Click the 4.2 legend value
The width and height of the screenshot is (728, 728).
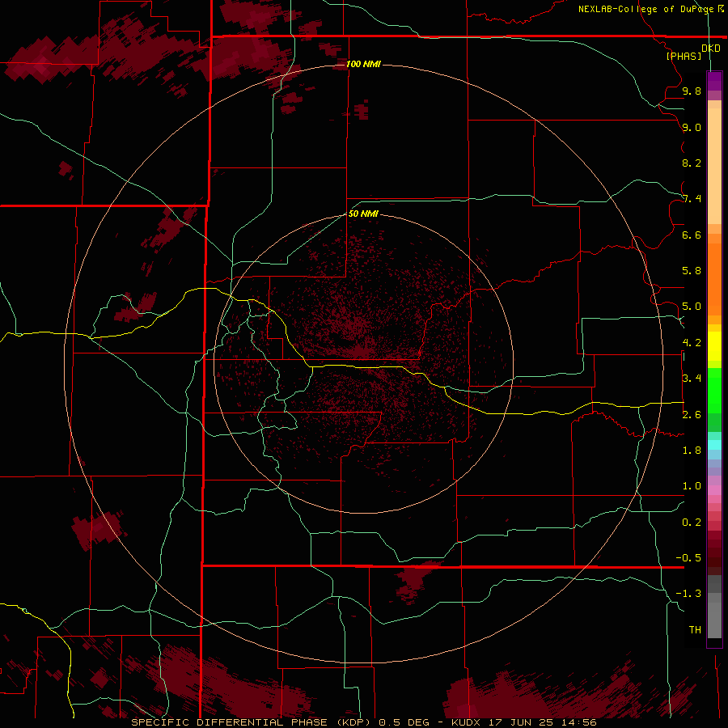pos(692,343)
